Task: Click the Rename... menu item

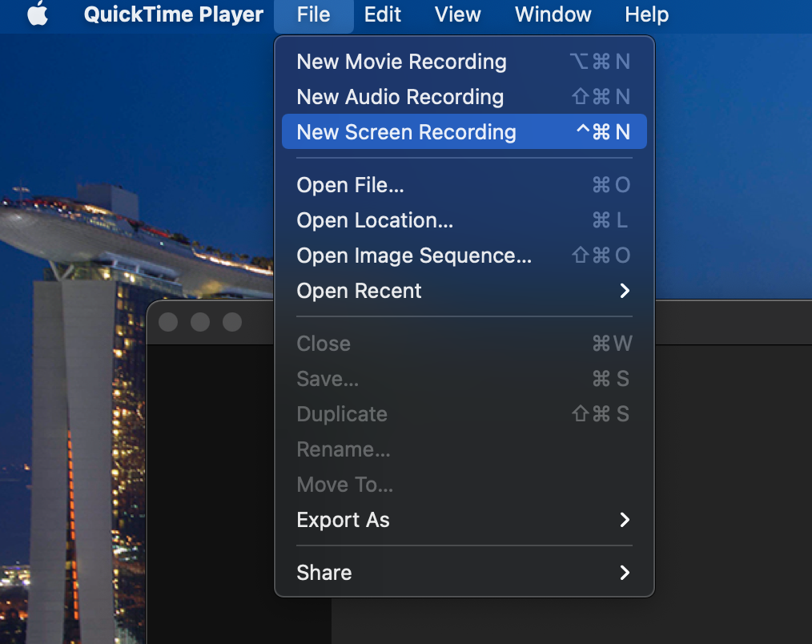Action: click(x=464, y=449)
